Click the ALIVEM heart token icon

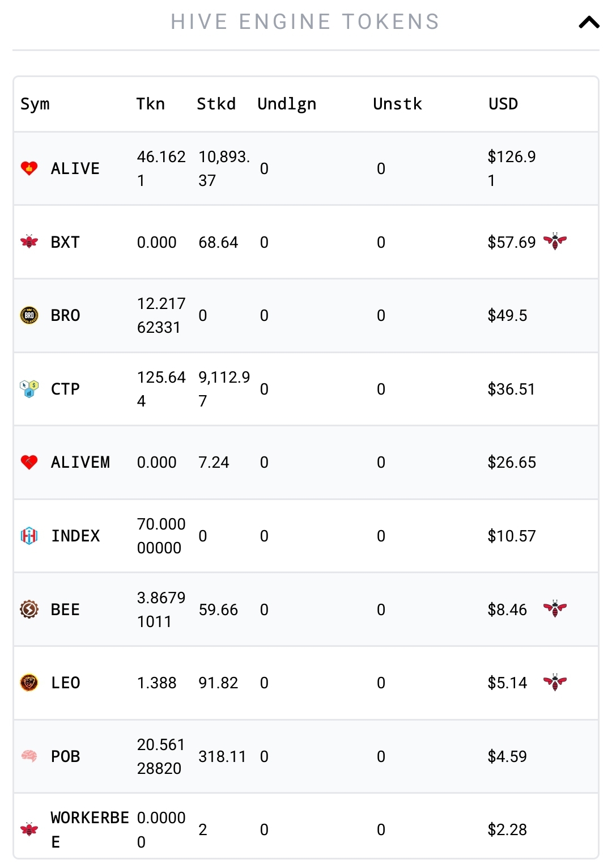pyautogui.click(x=29, y=462)
